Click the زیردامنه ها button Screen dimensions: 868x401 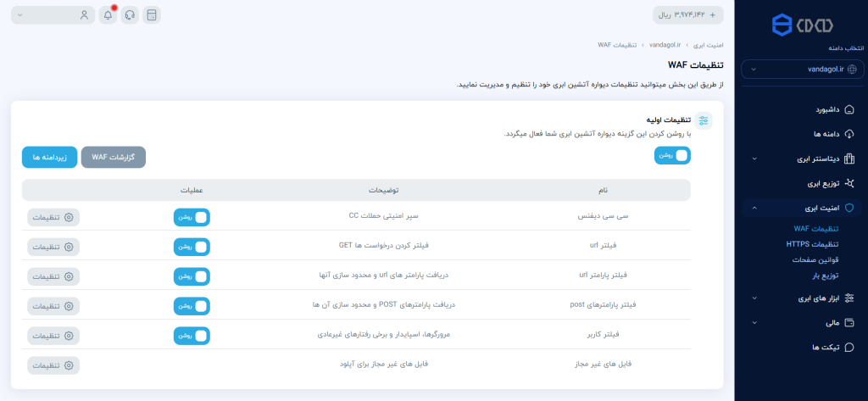[x=50, y=158]
